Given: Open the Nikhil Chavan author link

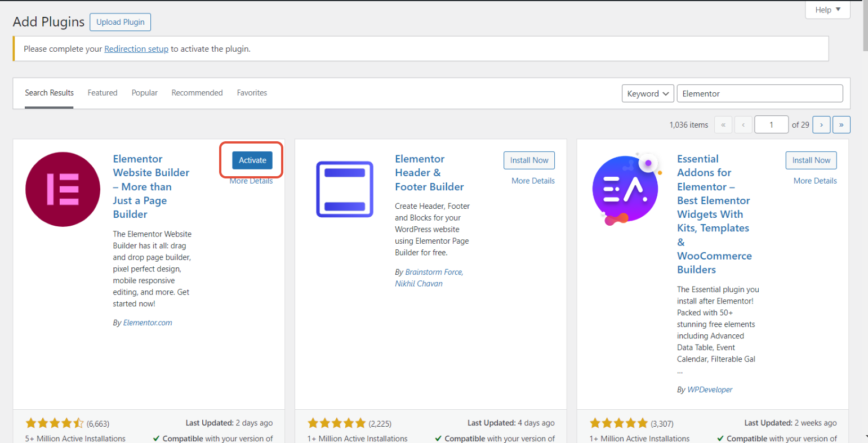Looking at the screenshot, I should 419,284.
